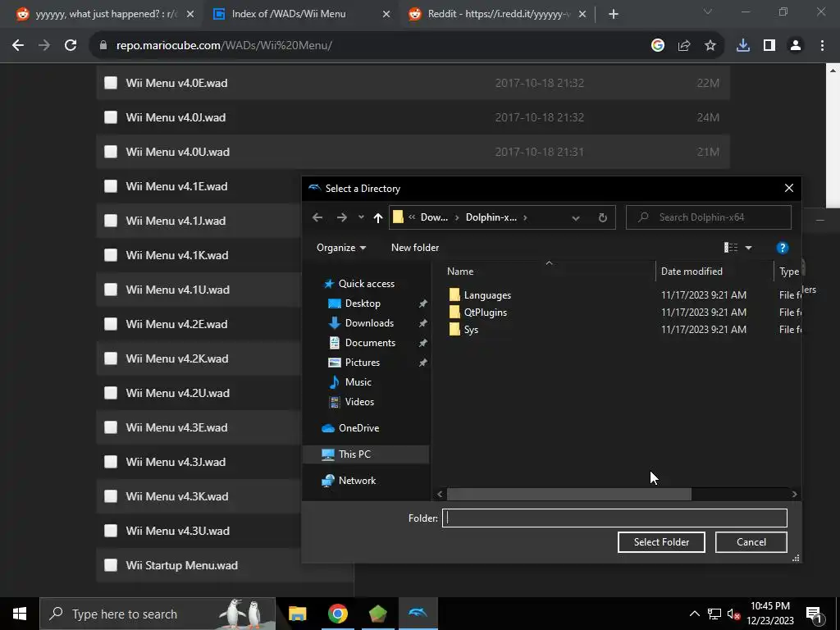Click the Folder text field
Viewport: 840px width, 630px height.
[614, 518]
